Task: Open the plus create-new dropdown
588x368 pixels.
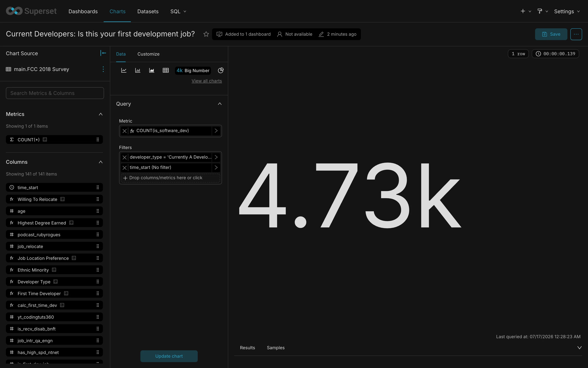Action: point(526,11)
